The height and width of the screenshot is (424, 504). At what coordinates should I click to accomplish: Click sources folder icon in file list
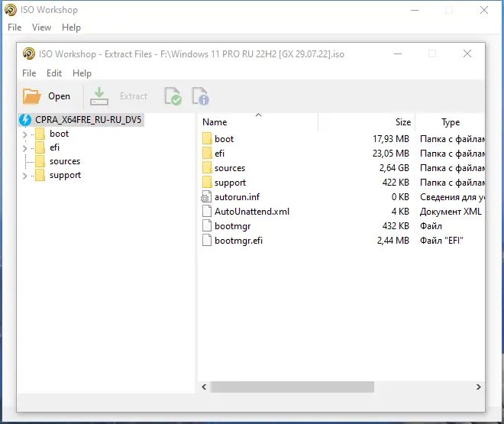click(207, 168)
